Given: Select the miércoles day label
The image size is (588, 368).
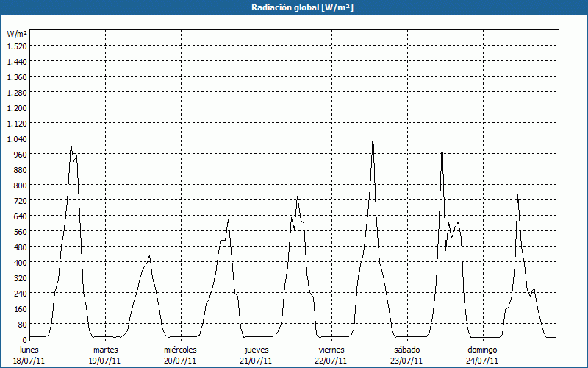Looking at the screenshot, I should [x=180, y=350].
